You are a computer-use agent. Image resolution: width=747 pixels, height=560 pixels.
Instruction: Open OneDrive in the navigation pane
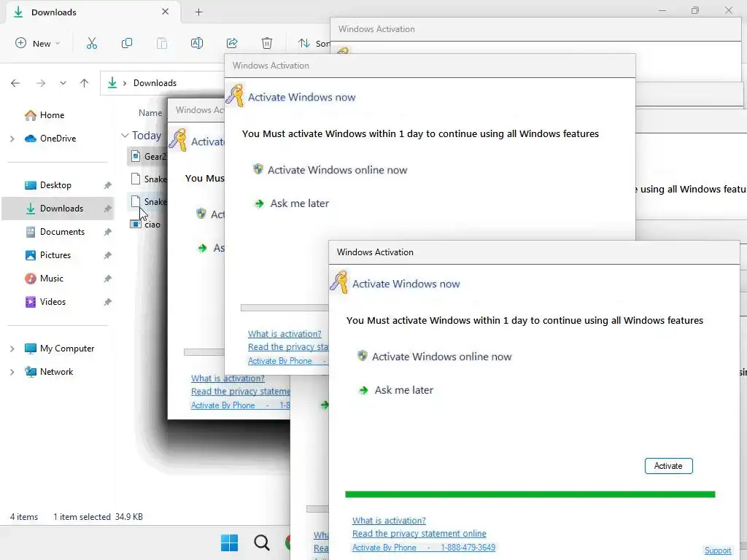[x=58, y=138]
